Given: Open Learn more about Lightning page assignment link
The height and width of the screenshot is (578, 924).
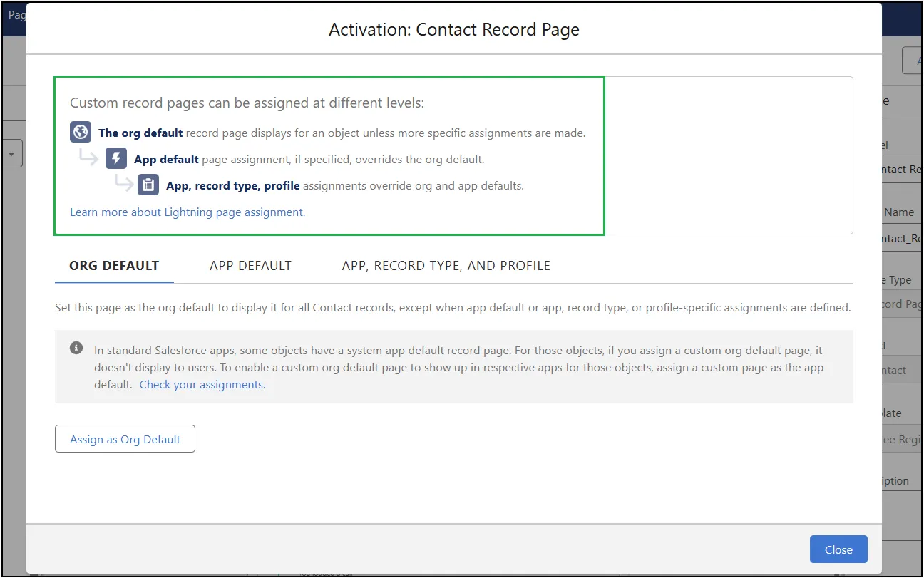Looking at the screenshot, I should (188, 212).
